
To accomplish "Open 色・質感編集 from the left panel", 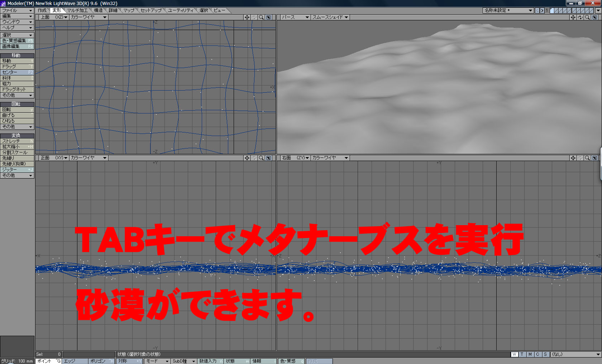I will tap(14, 40).
